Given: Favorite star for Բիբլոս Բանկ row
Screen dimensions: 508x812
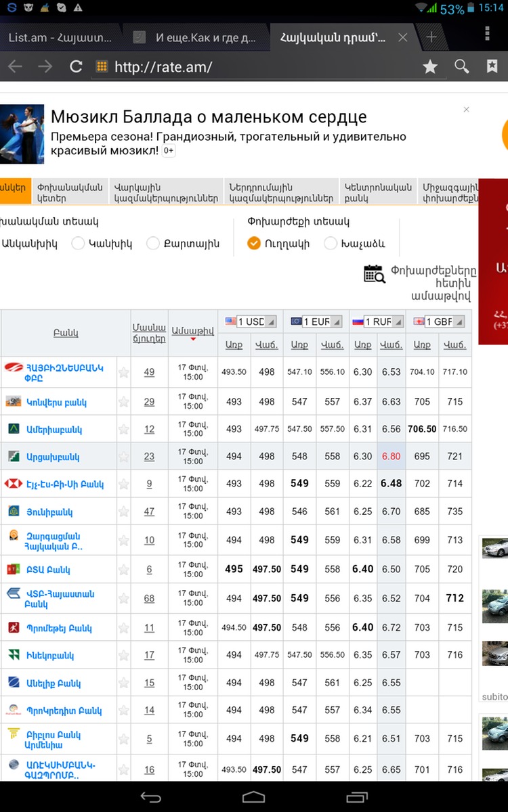Looking at the screenshot, I should pyautogui.click(x=124, y=739).
